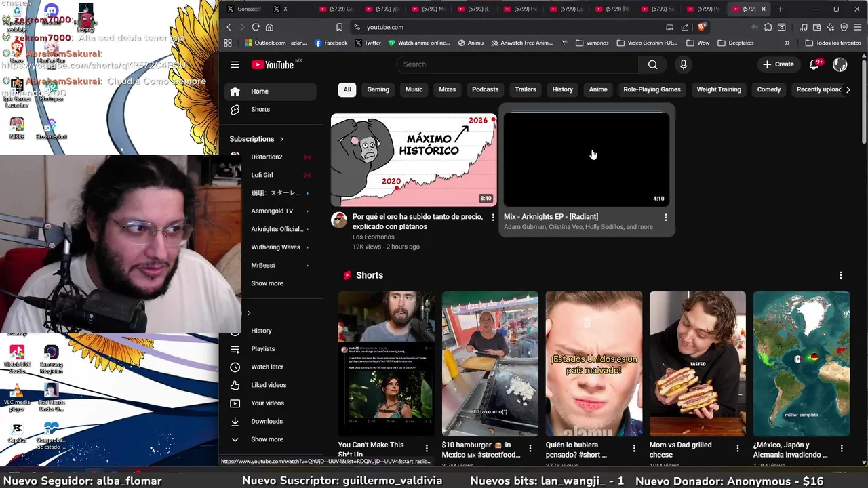Image resolution: width=868 pixels, height=488 pixels.
Task: Click the search magnifier button
Action: coord(652,64)
